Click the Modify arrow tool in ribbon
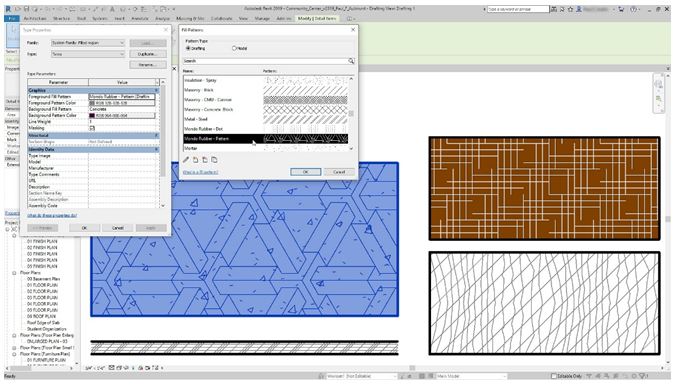Image resolution: width=677 pixels, height=387 pixels. [x=12, y=35]
